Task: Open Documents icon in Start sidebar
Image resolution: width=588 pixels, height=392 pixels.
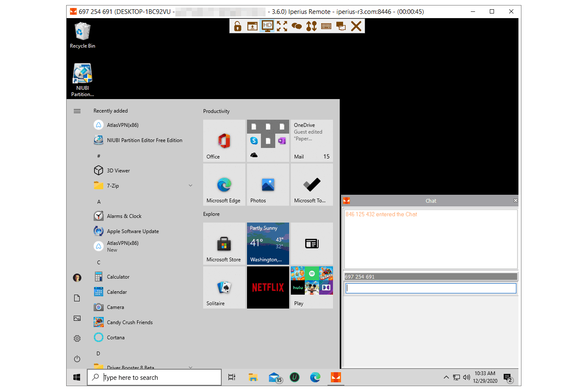Action: [x=77, y=298]
